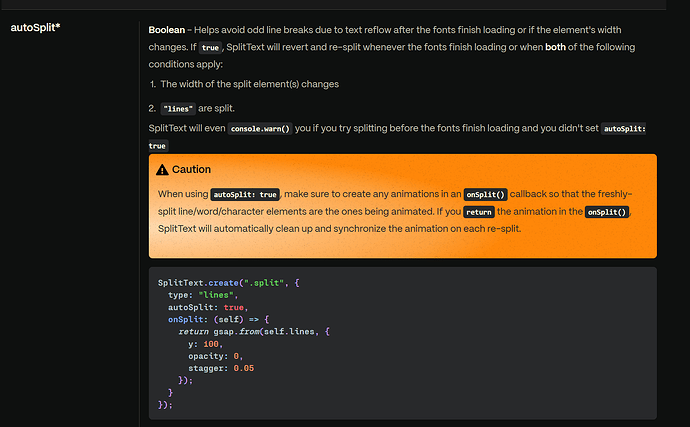690x427 pixels.
Task: Click the inline 'true' code tag
Action: click(210, 48)
